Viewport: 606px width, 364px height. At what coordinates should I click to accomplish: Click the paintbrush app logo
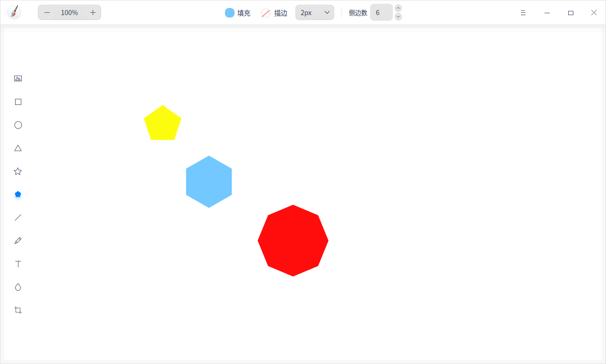(14, 12)
